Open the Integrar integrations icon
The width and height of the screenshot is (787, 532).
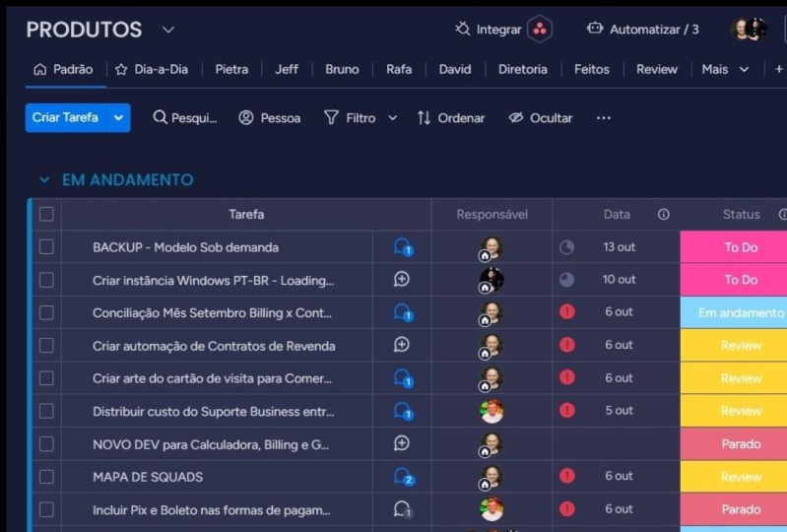point(462,29)
